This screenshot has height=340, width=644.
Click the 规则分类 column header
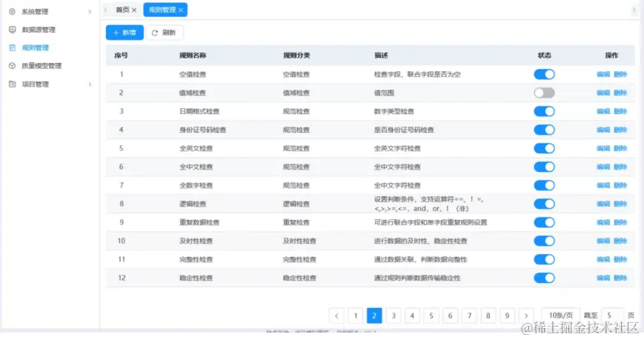coord(296,56)
